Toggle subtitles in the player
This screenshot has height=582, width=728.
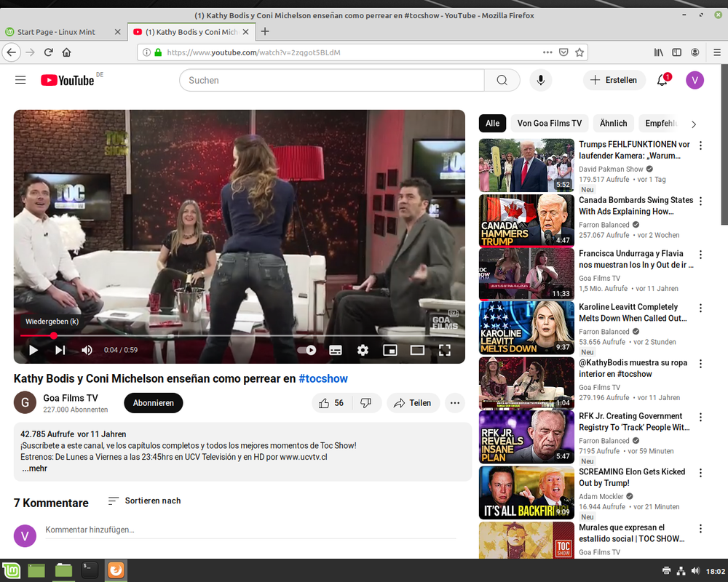336,350
